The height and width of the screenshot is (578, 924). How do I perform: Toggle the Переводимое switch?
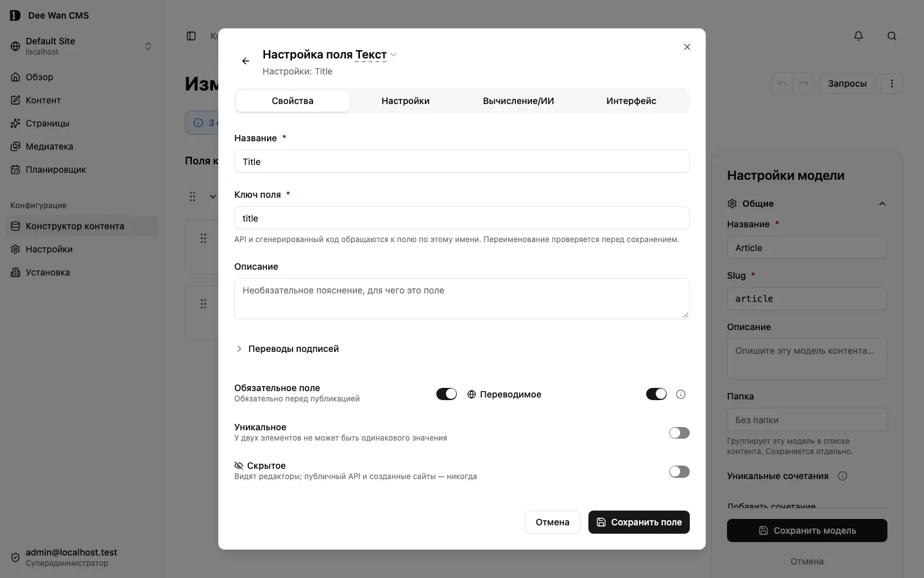tap(656, 394)
